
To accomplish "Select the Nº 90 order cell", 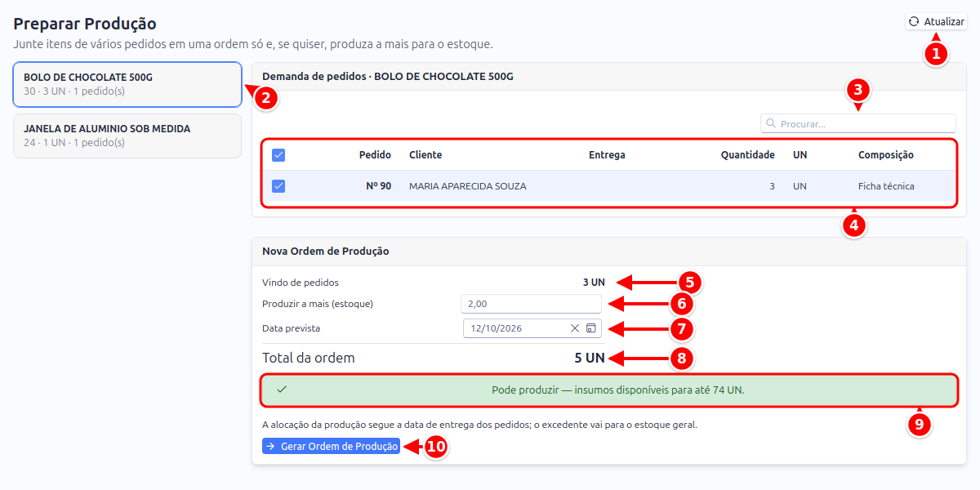I will coord(378,186).
